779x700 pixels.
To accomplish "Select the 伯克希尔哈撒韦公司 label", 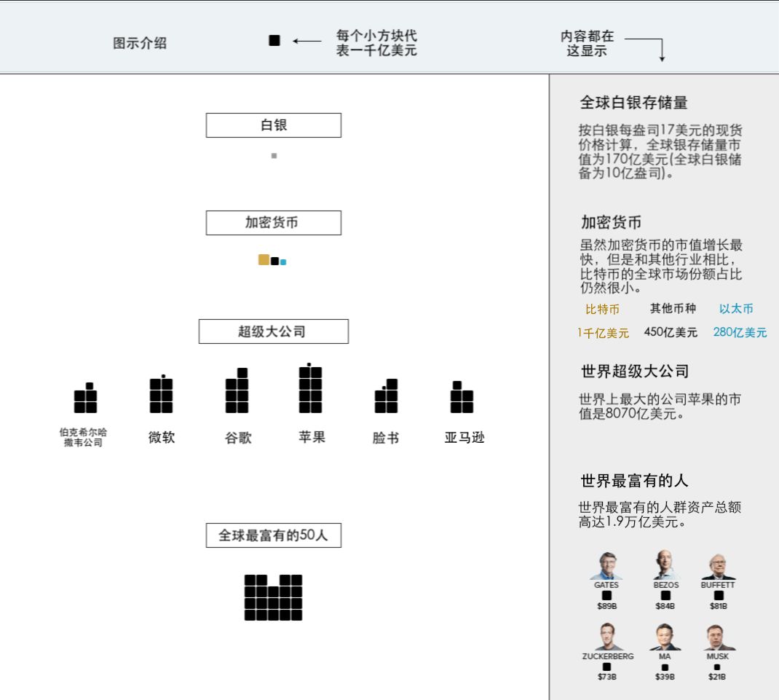I will coord(83,437).
